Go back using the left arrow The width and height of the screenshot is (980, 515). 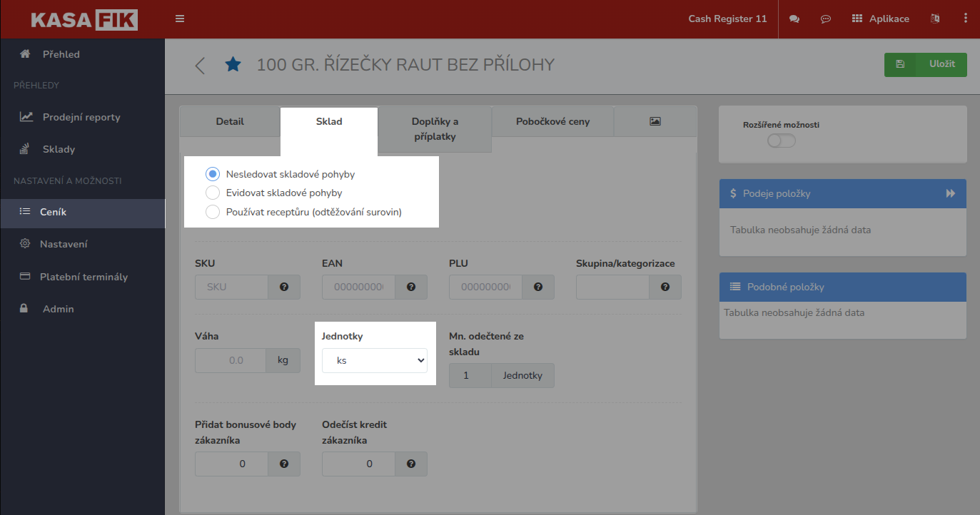pos(199,65)
